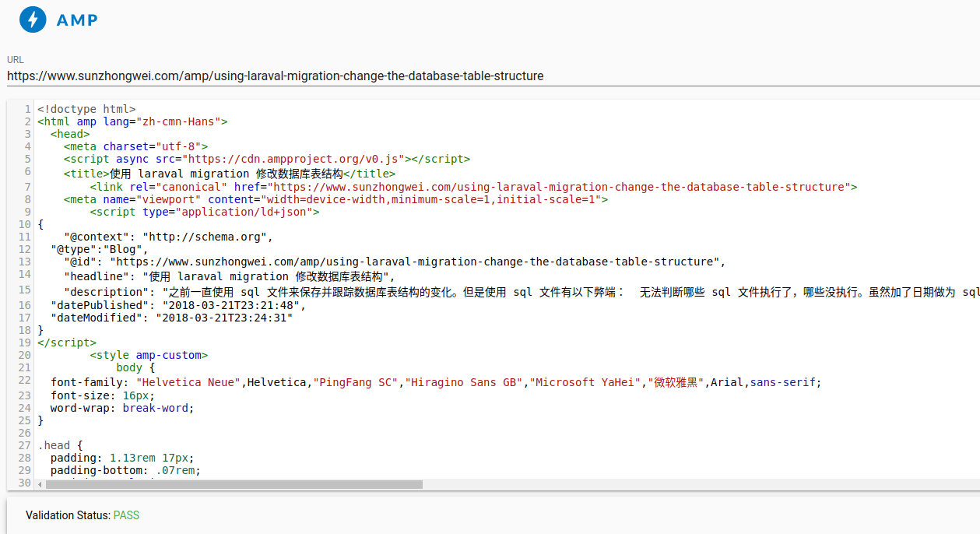980x534 pixels.
Task: Click the URL label above the field
Action: (16, 60)
